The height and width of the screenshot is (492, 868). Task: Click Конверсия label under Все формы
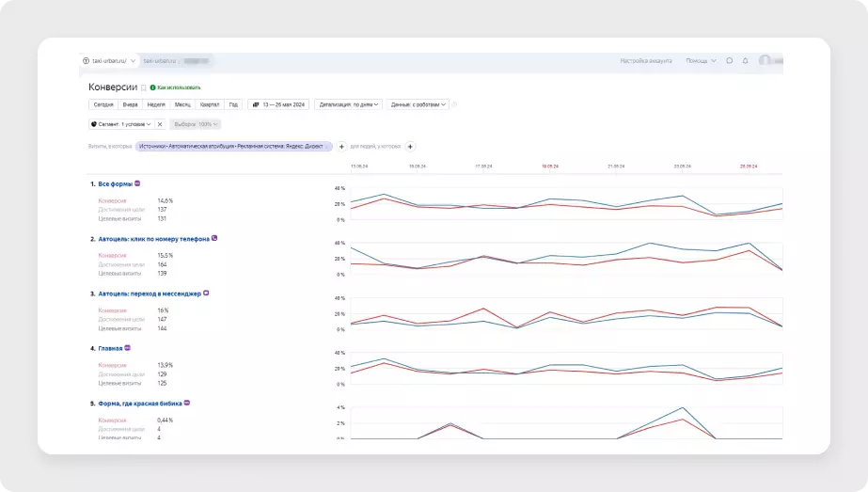point(112,200)
